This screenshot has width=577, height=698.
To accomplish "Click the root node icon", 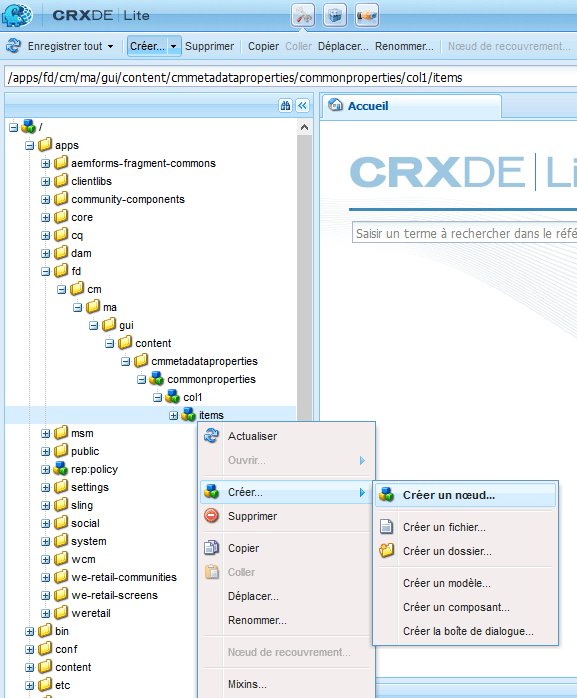I will pyautogui.click(x=28, y=127).
